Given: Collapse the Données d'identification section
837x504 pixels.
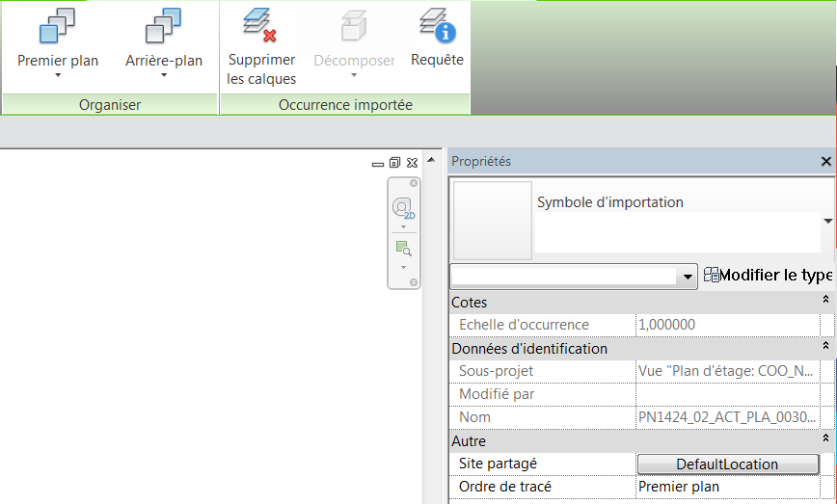Looking at the screenshot, I should [825, 348].
